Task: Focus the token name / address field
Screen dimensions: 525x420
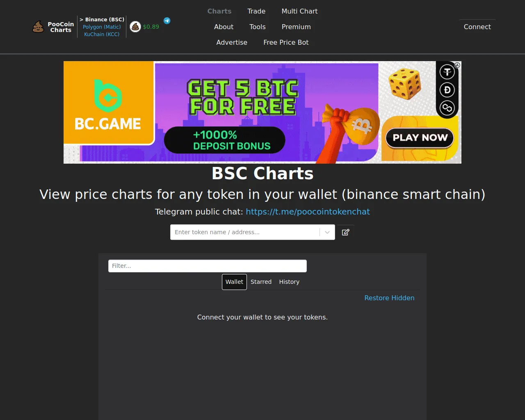Action: (x=245, y=232)
